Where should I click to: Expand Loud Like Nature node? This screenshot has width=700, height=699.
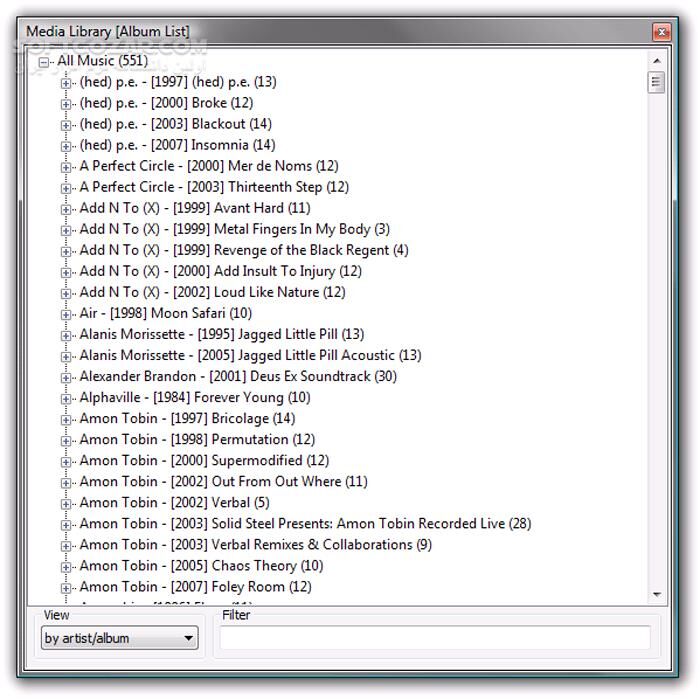(66, 293)
